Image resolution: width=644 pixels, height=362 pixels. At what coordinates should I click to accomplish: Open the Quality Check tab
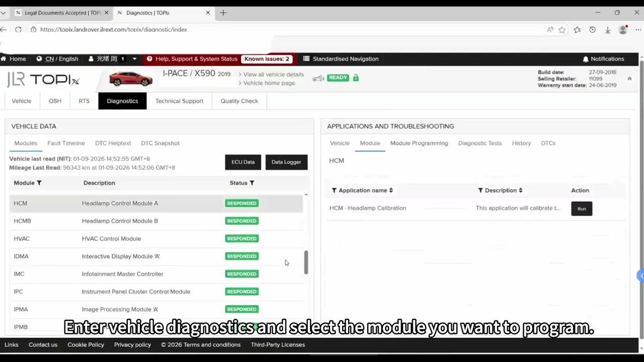click(239, 101)
